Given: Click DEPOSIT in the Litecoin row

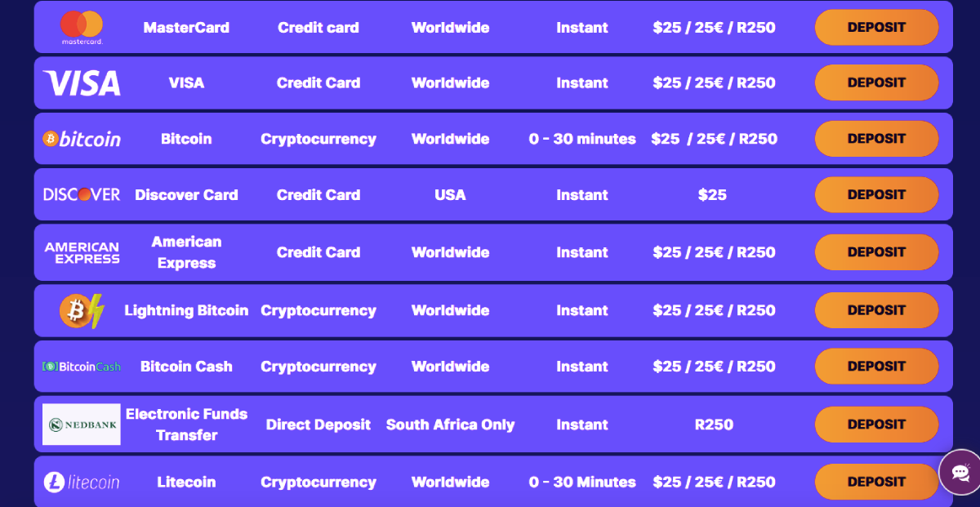Looking at the screenshot, I should pos(876,482).
